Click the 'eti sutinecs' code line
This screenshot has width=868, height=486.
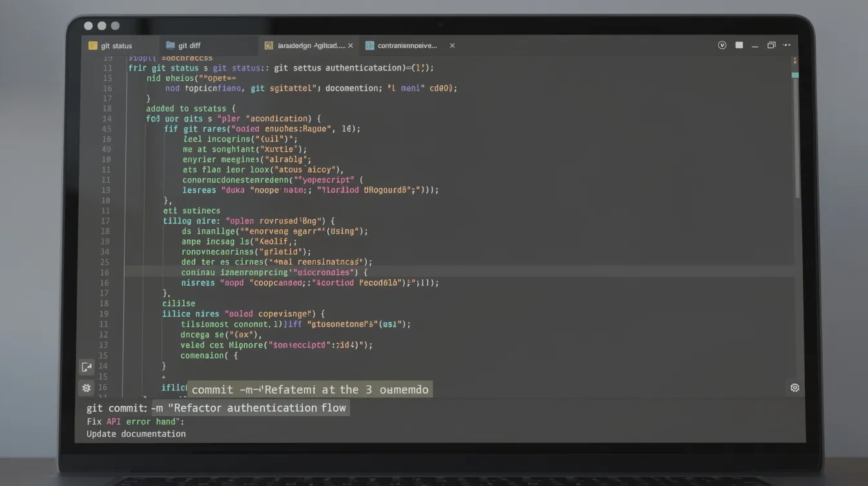coord(192,211)
